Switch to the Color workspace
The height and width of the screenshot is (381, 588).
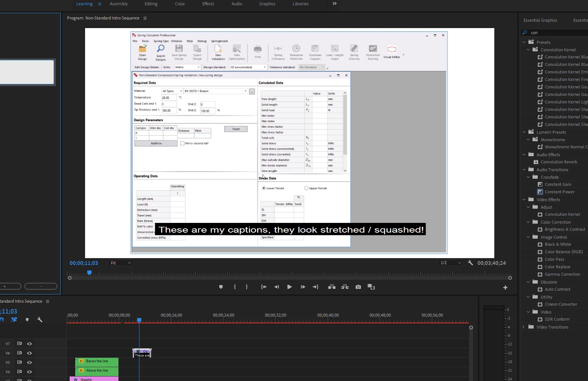(x=180, y=4)
